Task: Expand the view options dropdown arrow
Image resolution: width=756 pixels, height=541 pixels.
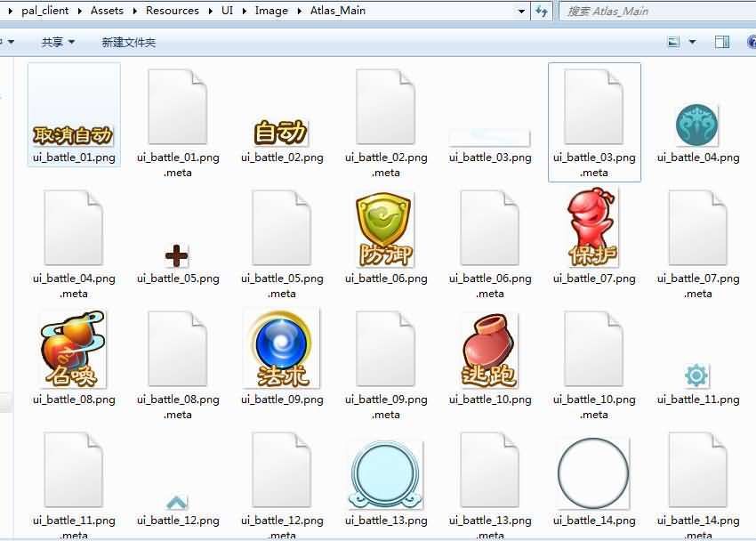Action: point(693,42)
